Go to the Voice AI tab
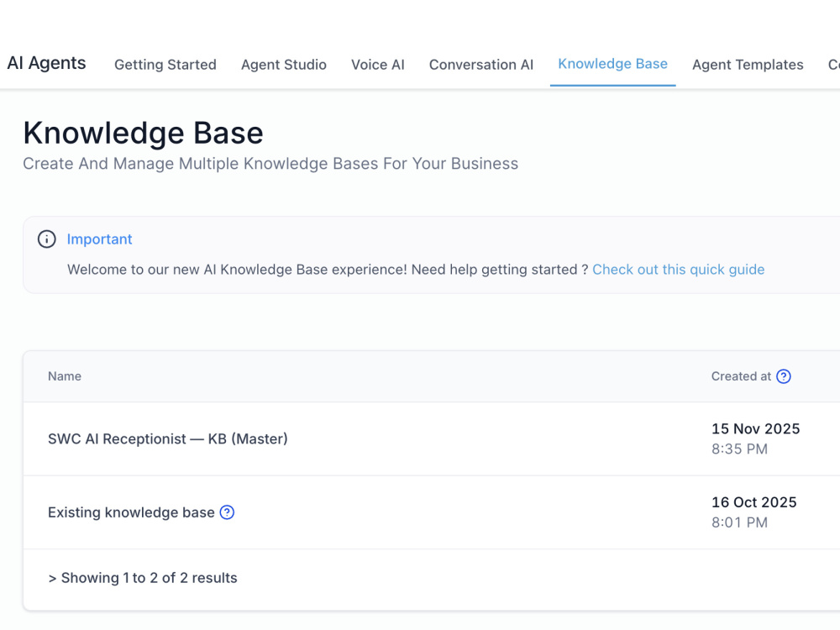Screen dimensions: 840x630 [378, 65]
